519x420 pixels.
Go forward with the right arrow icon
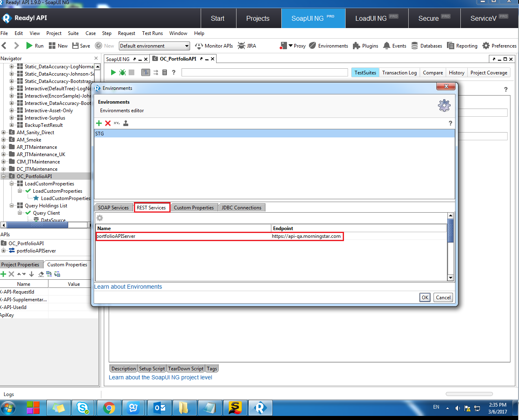click(16, 46)
